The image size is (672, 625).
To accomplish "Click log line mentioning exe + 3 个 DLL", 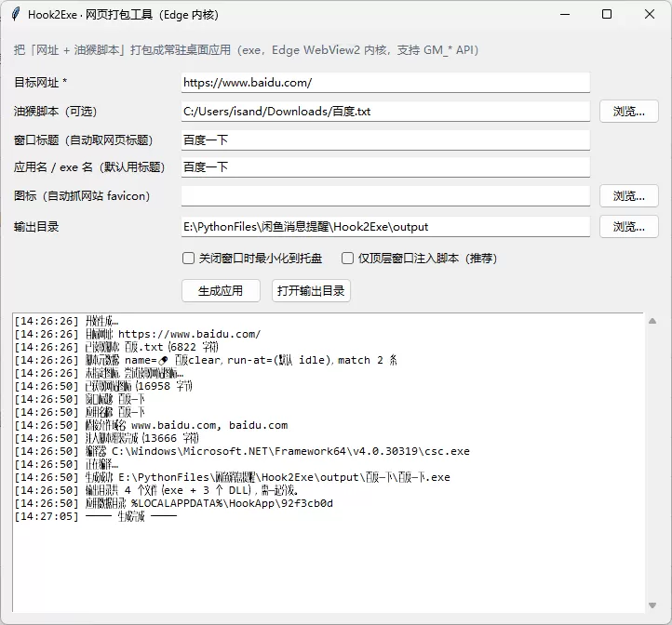I will point(156,490).
